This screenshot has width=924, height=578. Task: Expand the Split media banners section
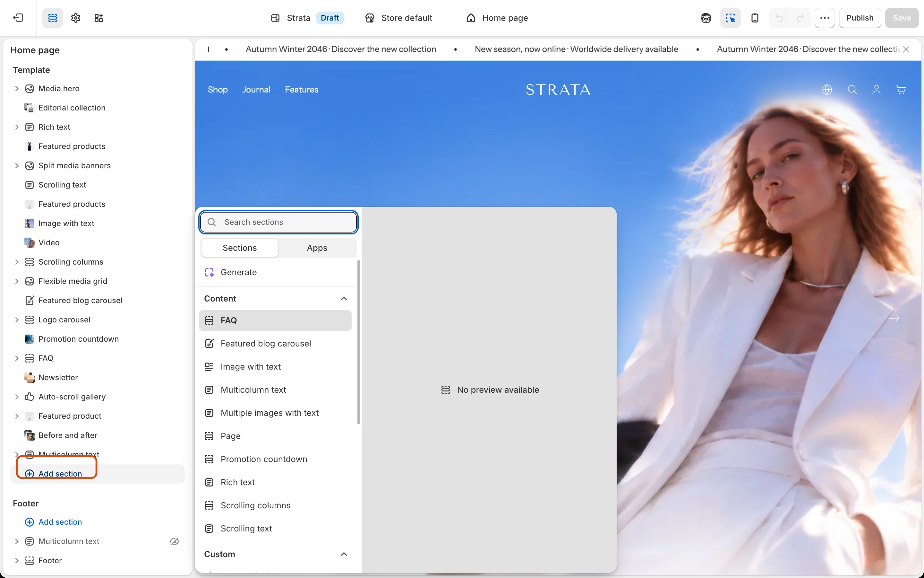[17, 165]
